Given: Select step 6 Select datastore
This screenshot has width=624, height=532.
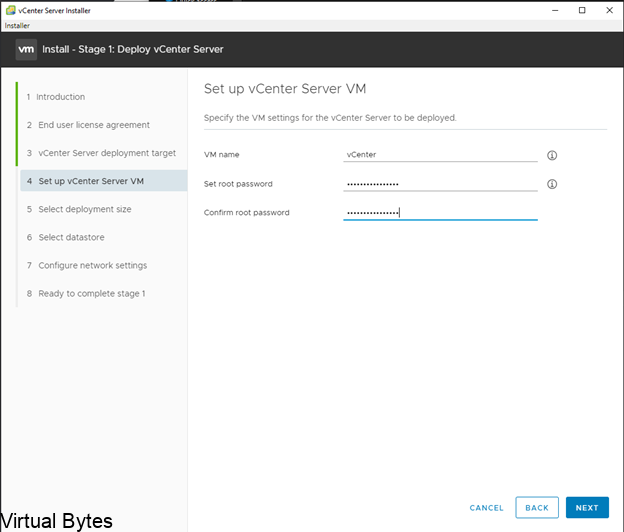Looking at the screenshot, I should 66,238.
